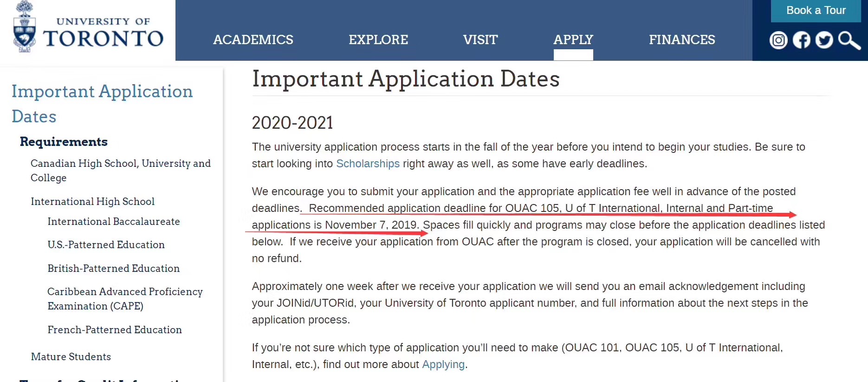Open the Visit menu
Viewport: 868px width, 382px height.
[x=480, y=40]
